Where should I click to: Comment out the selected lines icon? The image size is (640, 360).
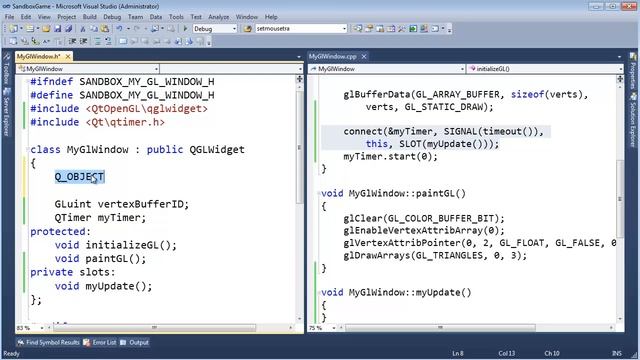[x=98, y=41]
